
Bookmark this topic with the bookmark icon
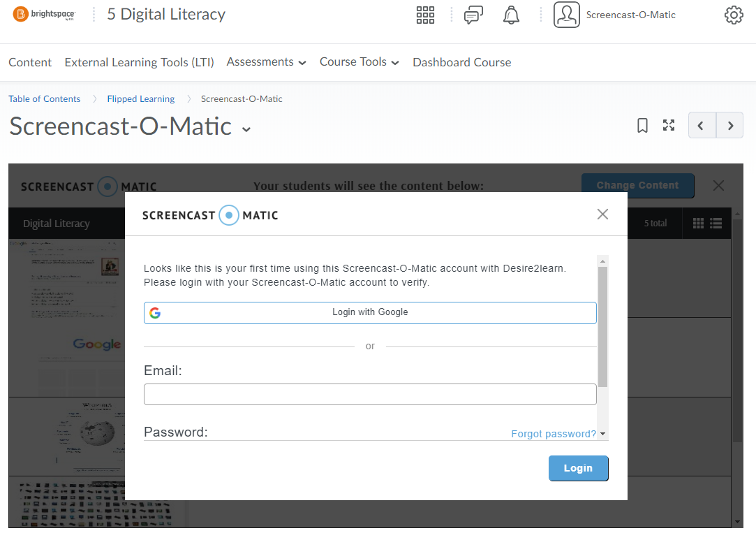click(x=642, y=126)
